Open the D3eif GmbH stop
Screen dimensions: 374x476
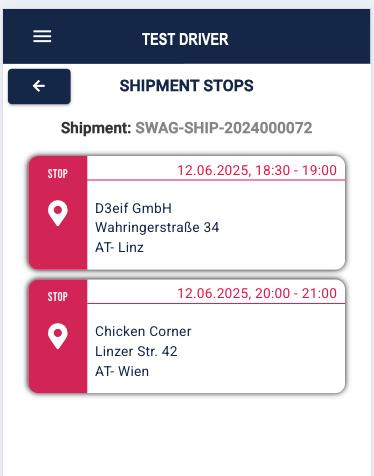(x=187, y=213)
